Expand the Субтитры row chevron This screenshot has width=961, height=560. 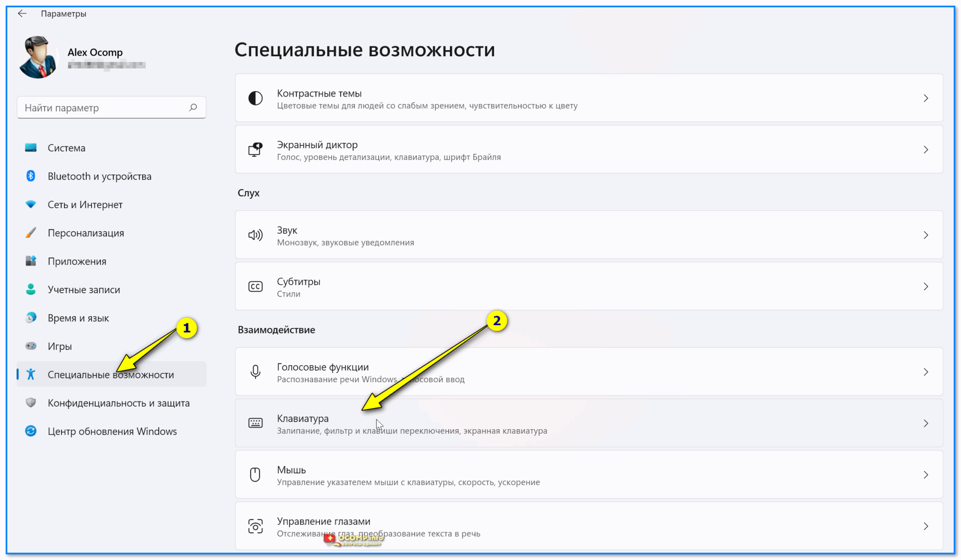tap(925, 286)
